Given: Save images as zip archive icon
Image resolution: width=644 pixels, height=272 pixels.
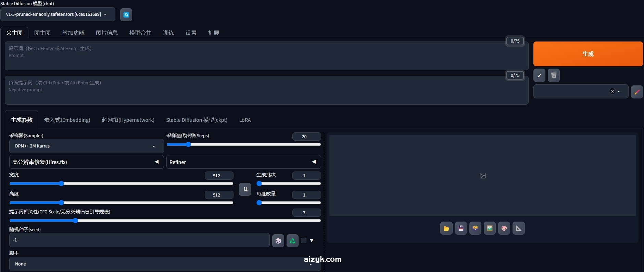Looking at the screenshot, I should click(x=475, y=228).
